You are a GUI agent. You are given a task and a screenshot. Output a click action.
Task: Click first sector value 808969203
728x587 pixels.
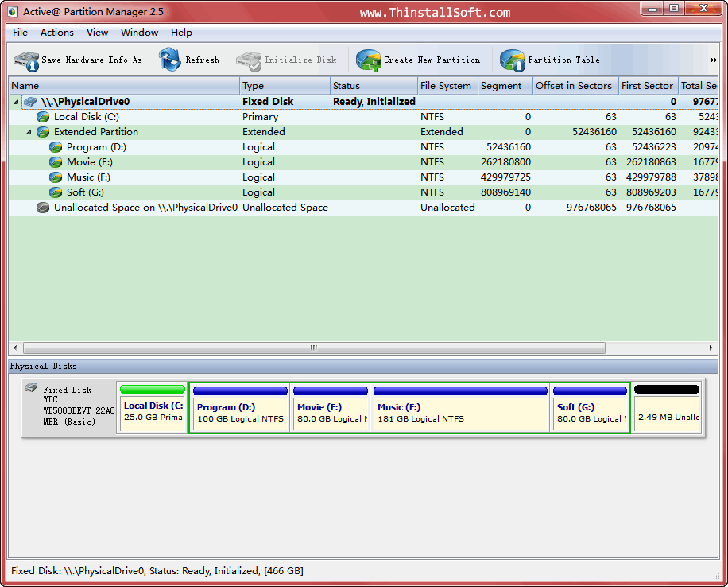pos(651,192)
